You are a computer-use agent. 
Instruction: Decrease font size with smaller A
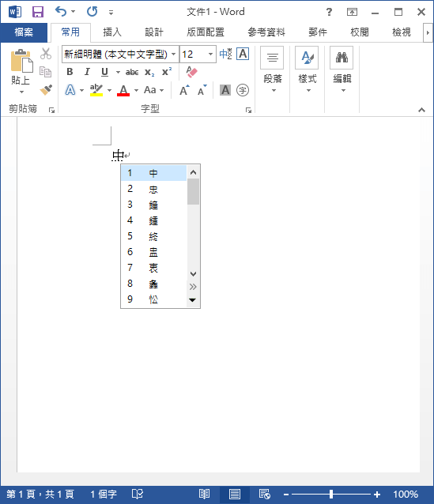tap(202, 90)
